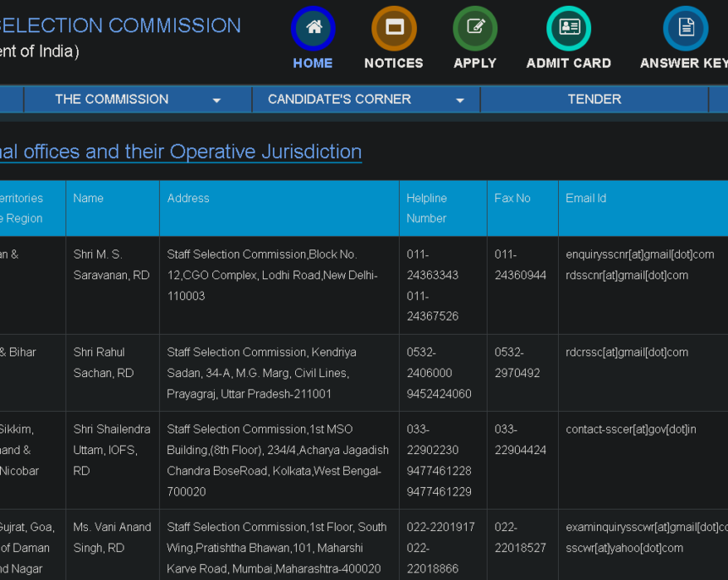Click the Address column header
Image resolution: width=728 pixels, height=580 pixels.
pyautogui.click(x=188, y=198)
